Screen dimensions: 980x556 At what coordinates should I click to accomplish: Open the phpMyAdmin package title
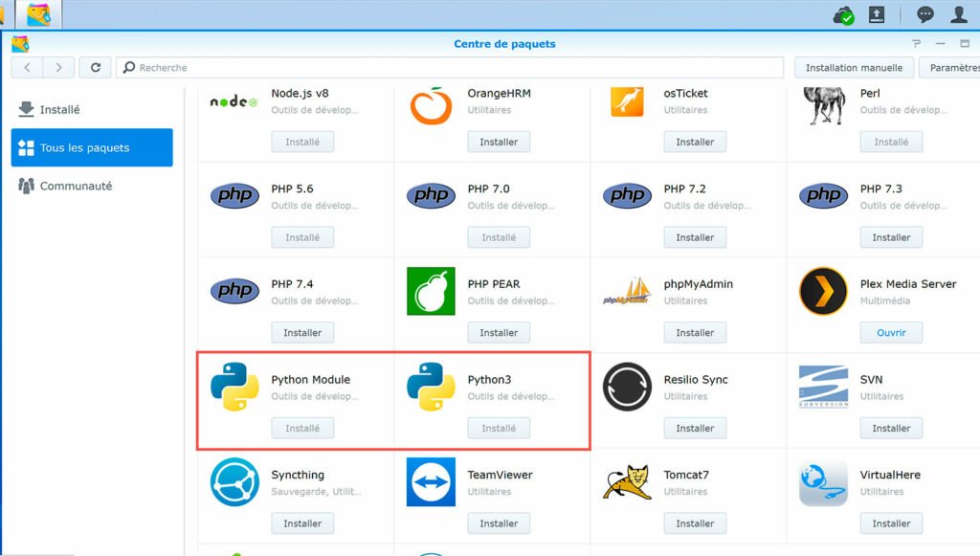(698, 284)
